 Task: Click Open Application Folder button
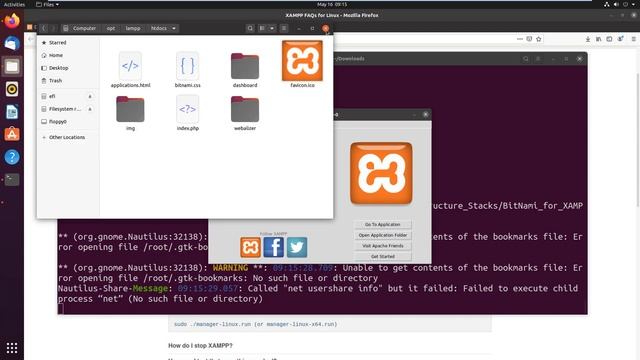click(382, 235)
